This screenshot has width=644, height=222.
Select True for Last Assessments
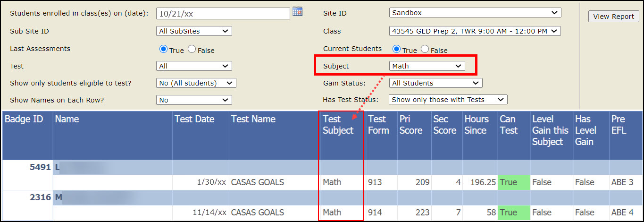tap(164, 49)
